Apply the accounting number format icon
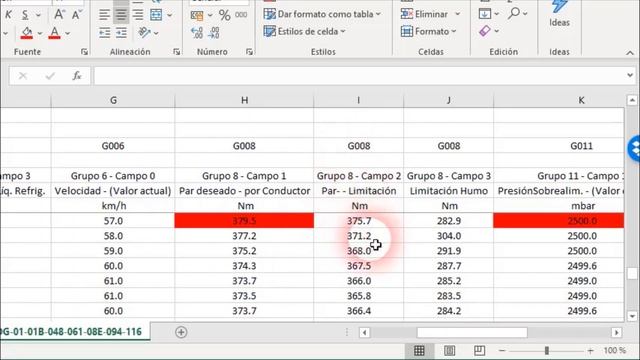Viewport: 640px width, 360px height. point(197,15)
